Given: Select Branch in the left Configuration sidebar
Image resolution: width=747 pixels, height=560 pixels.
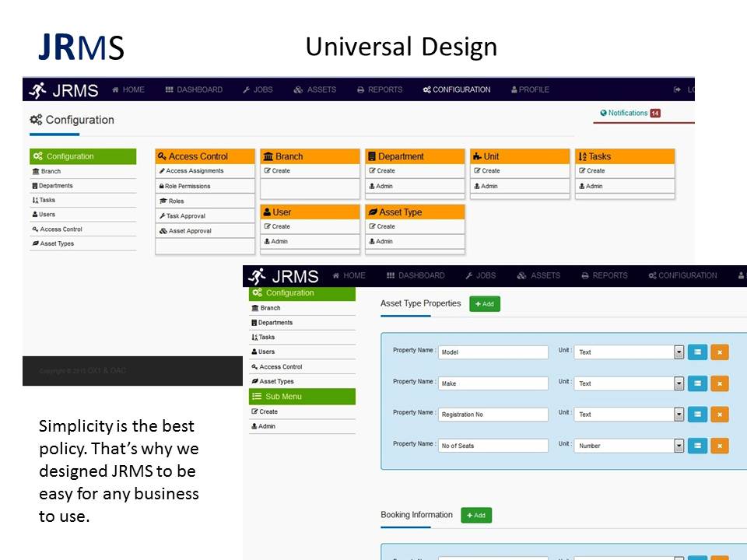Looking at the screenshot, I should (83, 171).
